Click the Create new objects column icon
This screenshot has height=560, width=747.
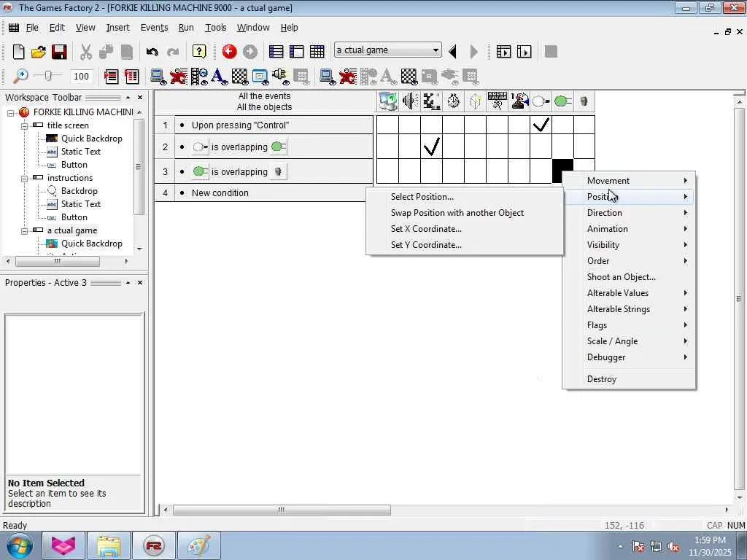(476, 101)
